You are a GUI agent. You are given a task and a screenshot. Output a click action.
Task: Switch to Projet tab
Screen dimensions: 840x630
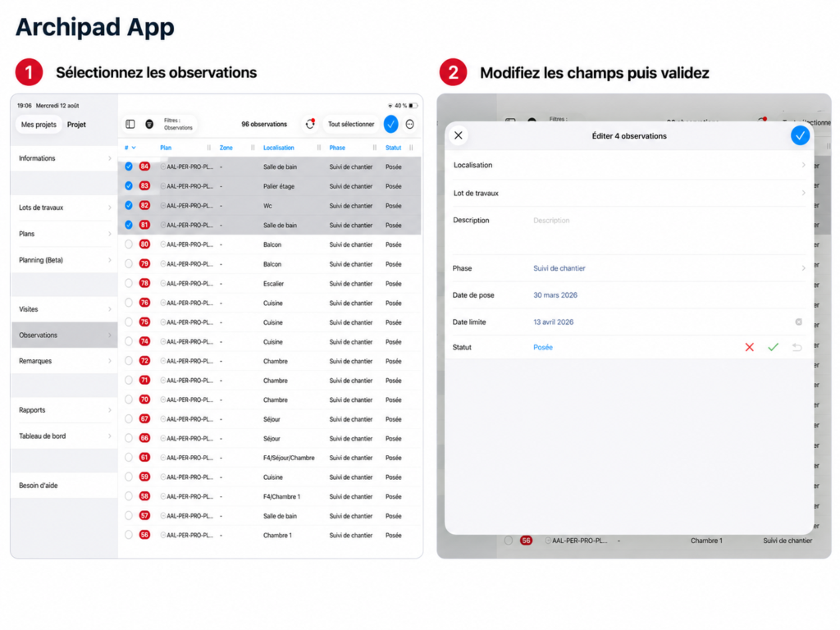coord(76,125)
